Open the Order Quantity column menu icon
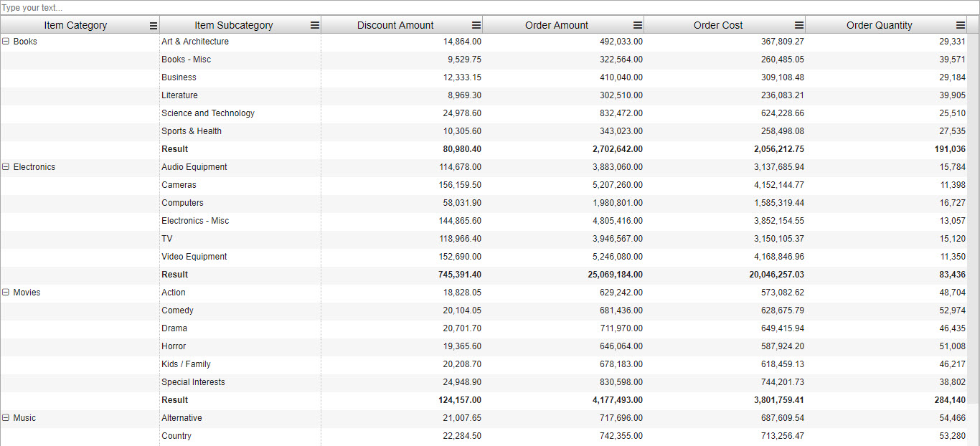The image size is (980, 446). pyautogui.click(x=961, y=25)
